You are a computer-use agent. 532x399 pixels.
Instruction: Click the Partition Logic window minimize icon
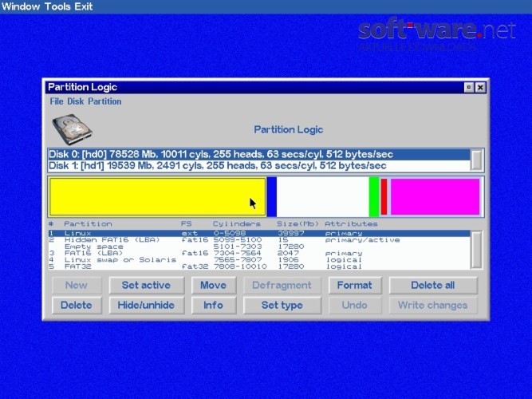pyautogui.click(x=468, y=87)
